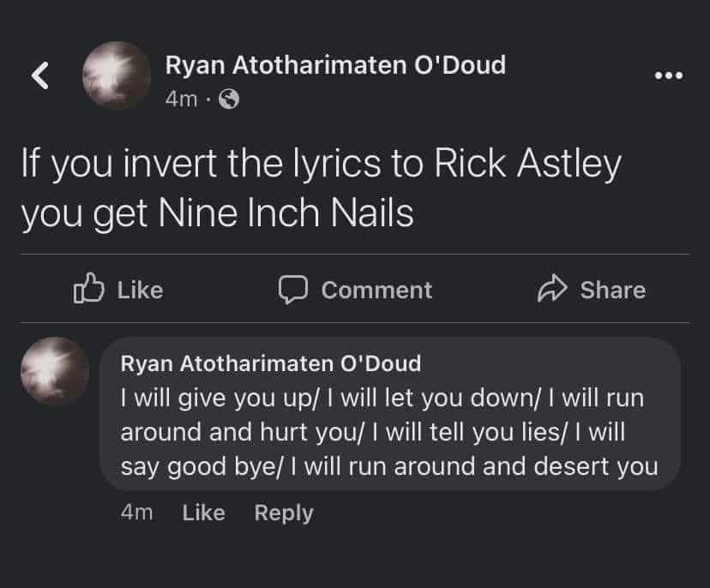Open the Comment speech bubble icon

292,290
